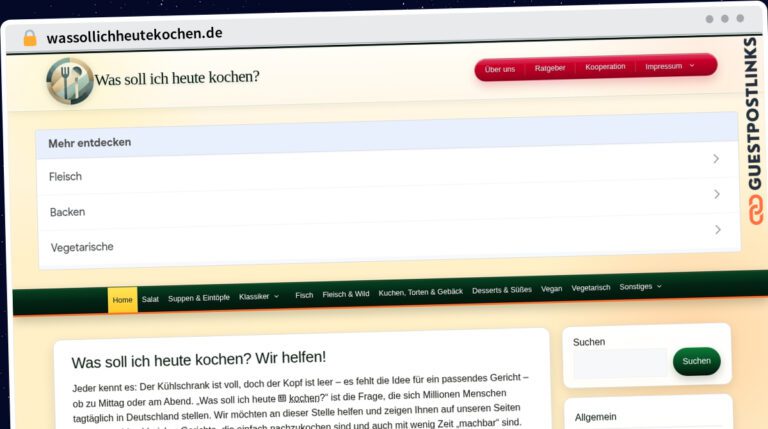Open the Fleisch suggestion row

click(x=387, y=168)
